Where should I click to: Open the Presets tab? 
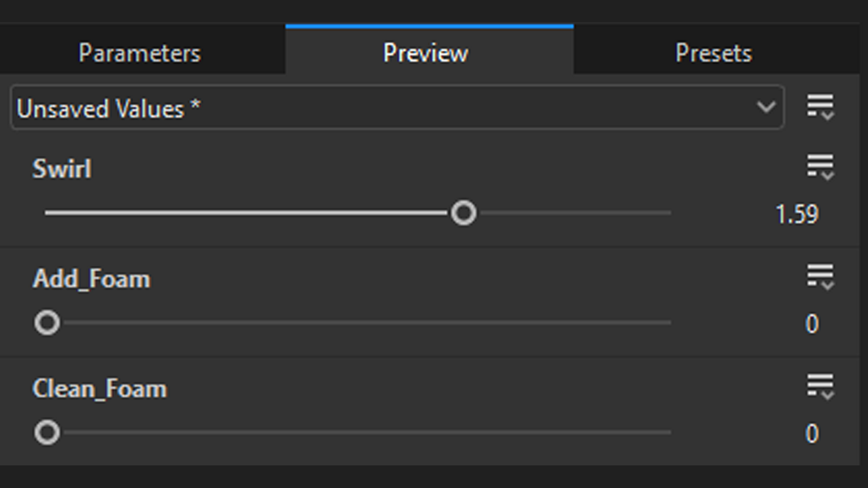(x=713, y=53)
